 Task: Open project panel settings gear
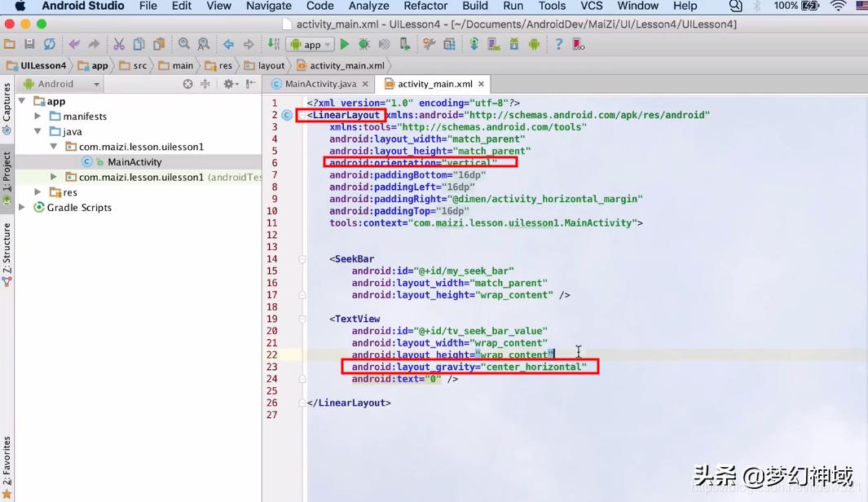coord(229,84)
